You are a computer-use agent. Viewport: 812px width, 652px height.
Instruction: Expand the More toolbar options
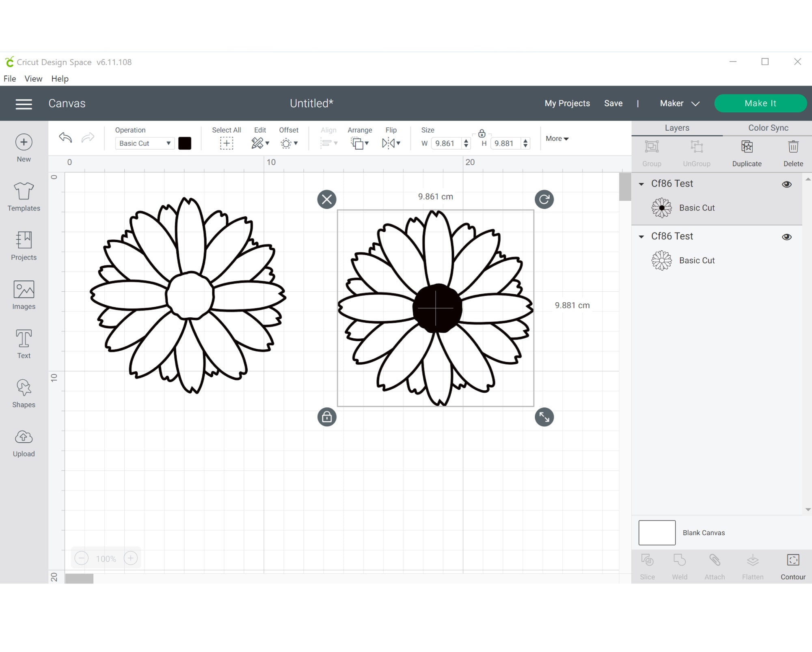pyautogui.click(x=557, y=139)
